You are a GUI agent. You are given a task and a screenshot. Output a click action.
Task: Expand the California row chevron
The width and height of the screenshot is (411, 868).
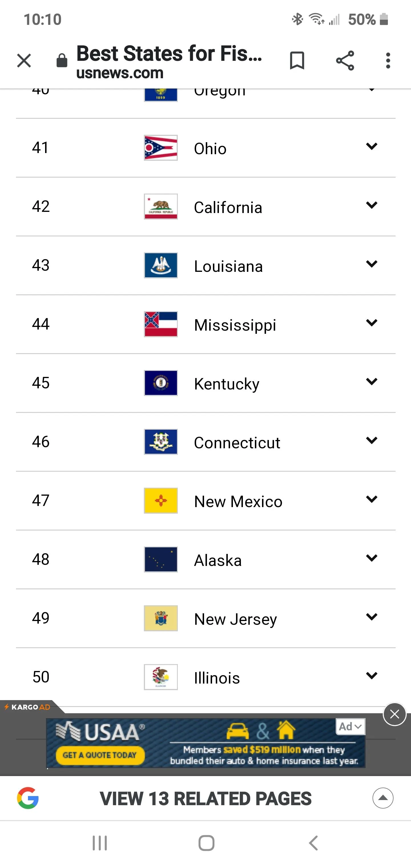click(x=371, y=205)
